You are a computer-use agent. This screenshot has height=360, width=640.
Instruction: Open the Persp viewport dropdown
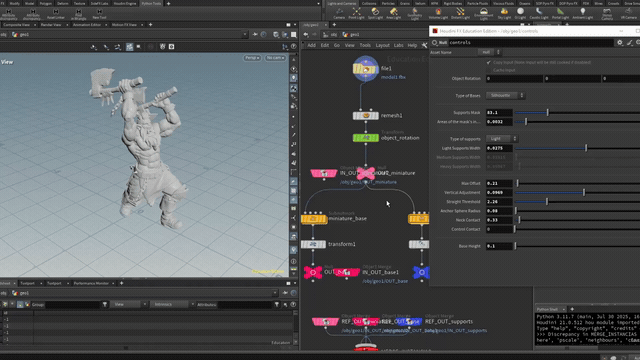click(252, 58)
